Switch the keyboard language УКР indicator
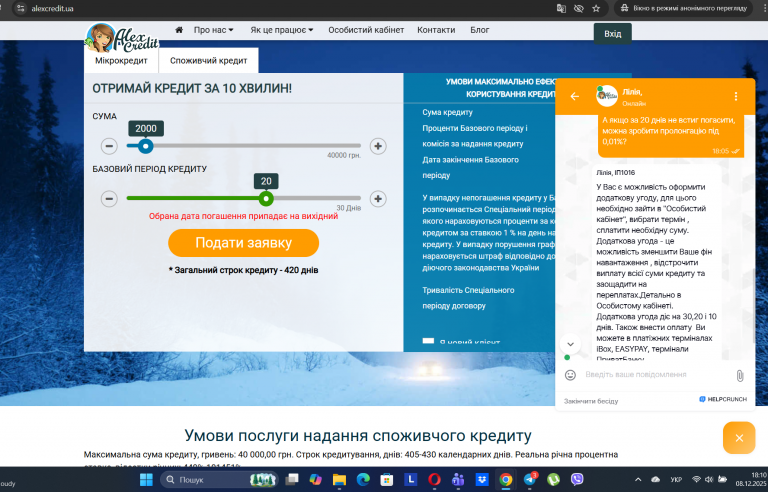768x492 pixels. 676,480
